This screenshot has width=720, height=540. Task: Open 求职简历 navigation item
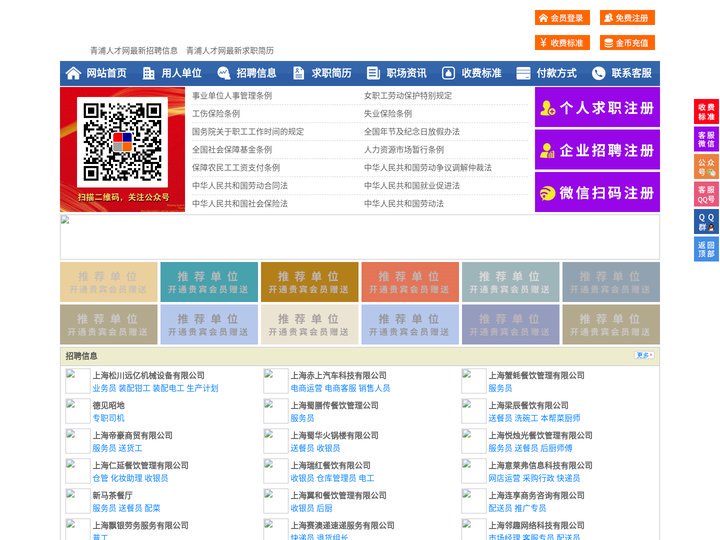coord(332,73)
